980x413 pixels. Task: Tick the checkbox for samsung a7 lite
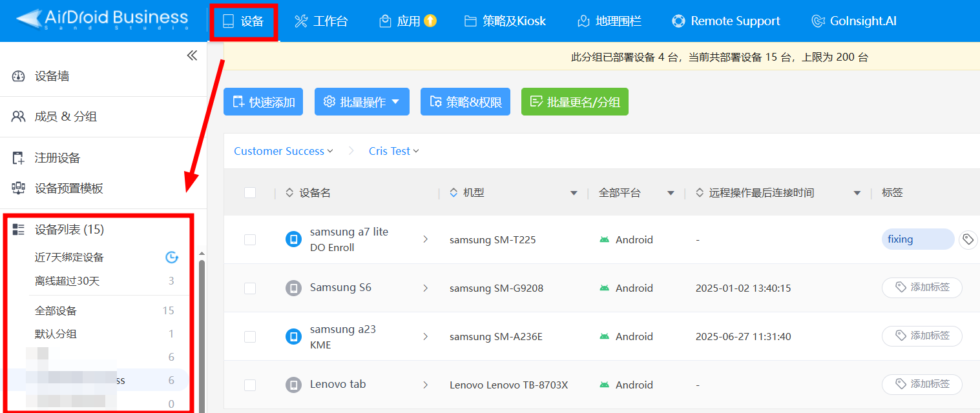click(250, 239)
